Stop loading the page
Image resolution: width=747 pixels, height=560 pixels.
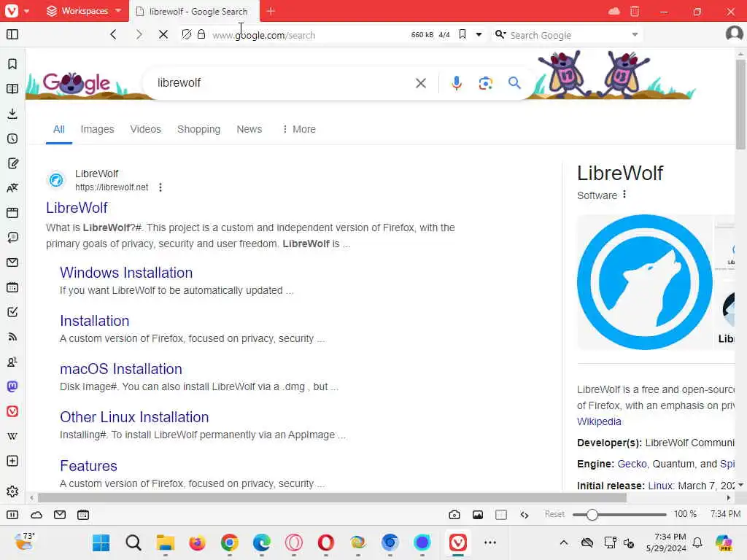[x=163, y=34]
